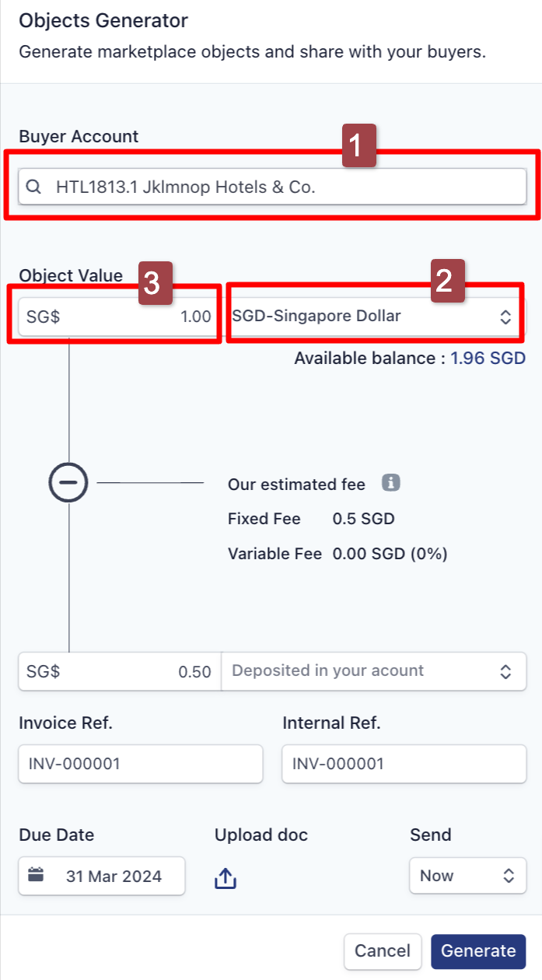The height and width of the screenshot is (980, 542).
Task: Click the Object Value amount field
Action: point(120,317)
